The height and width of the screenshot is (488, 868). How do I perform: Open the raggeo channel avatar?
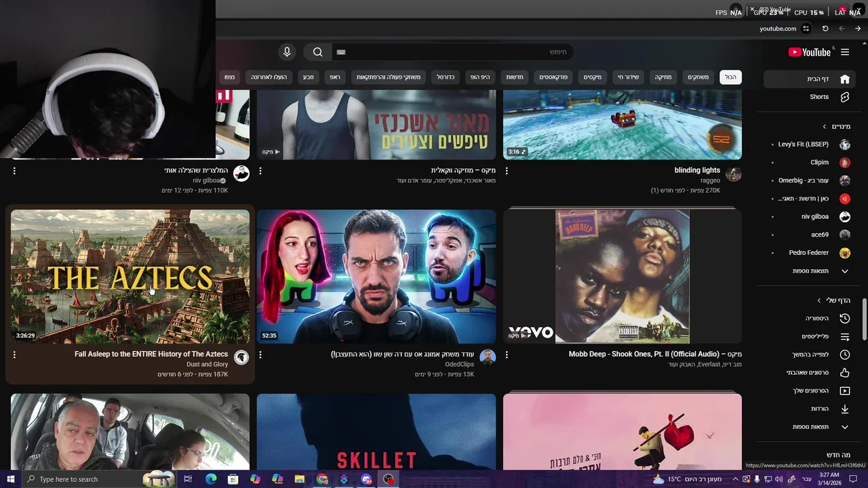(734, 174)
